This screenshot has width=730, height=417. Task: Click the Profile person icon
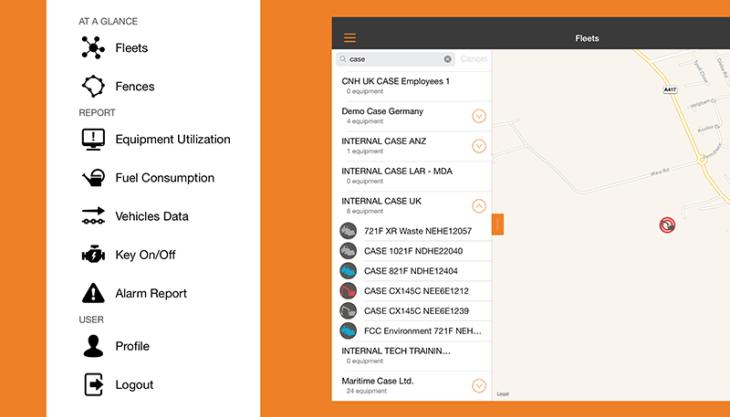[x=93, y=346]
